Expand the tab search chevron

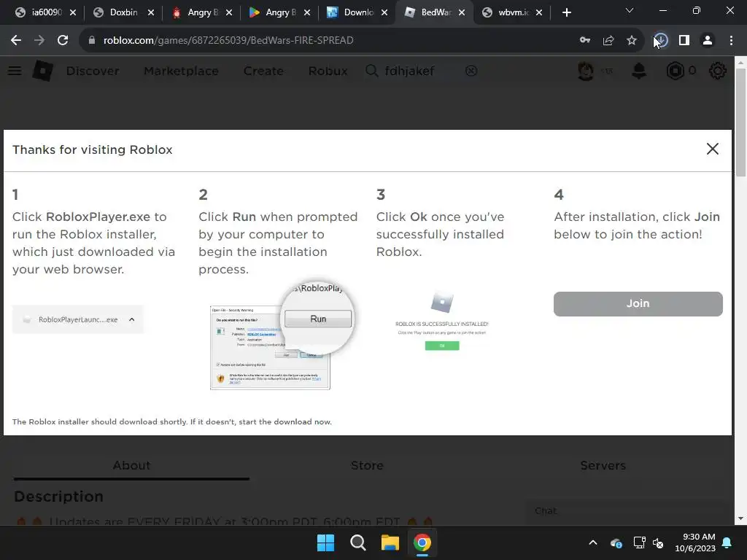point(630,10)
